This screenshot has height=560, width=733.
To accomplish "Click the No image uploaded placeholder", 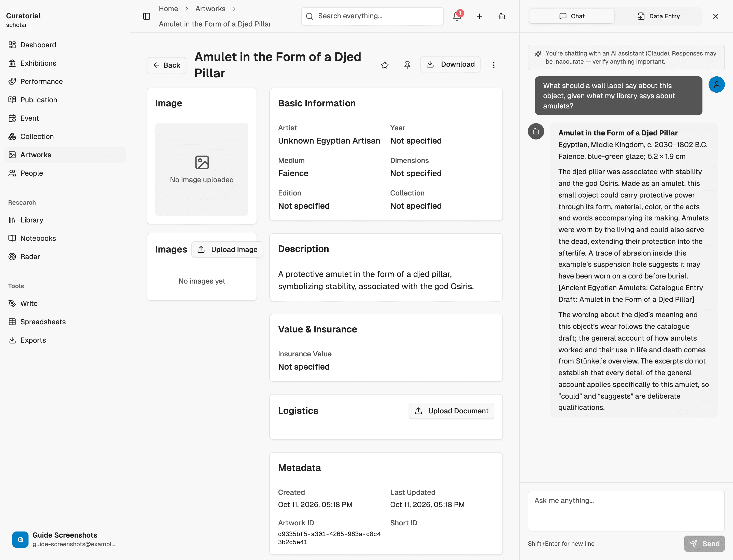I will pos(202,169).
